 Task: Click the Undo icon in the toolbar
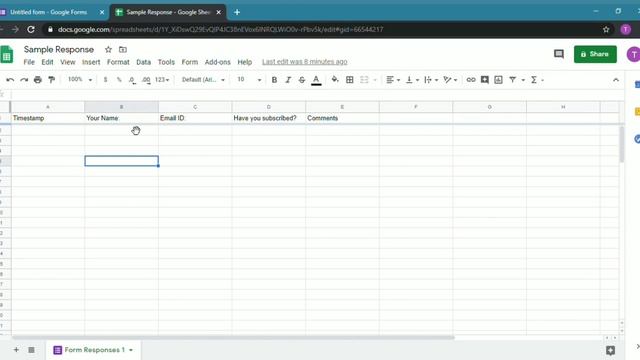10,80
